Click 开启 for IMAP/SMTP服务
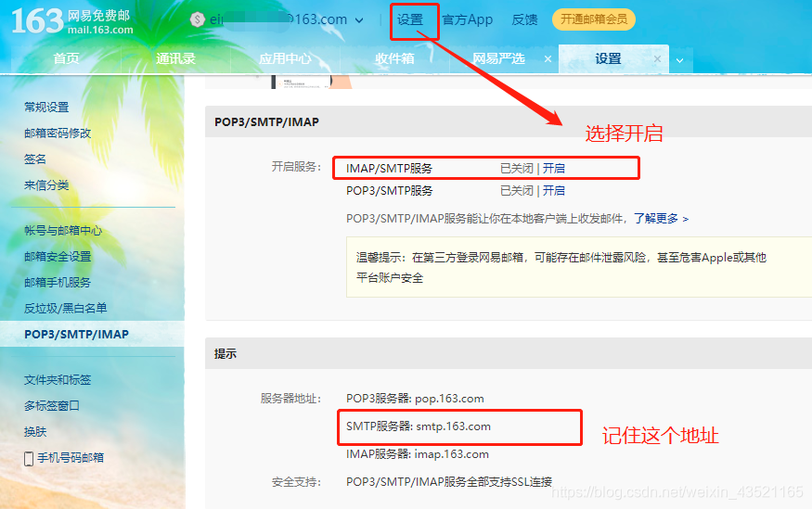This screenshot has width=812, height=509. (554, 168)
